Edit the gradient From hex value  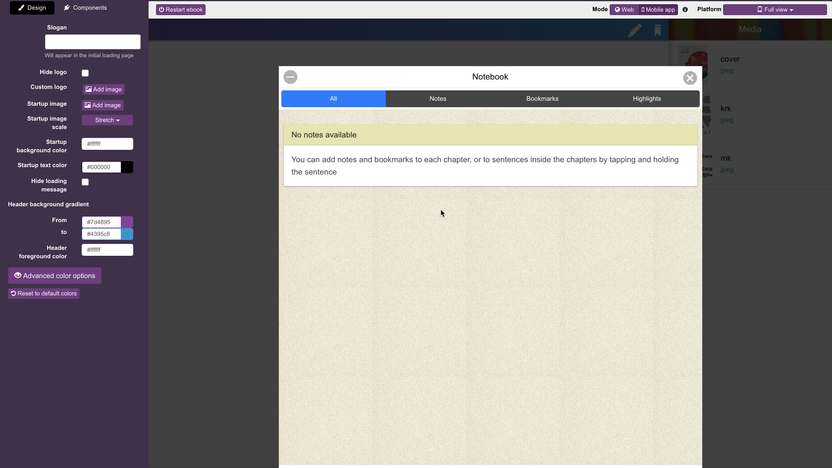(x=101, y=222)
